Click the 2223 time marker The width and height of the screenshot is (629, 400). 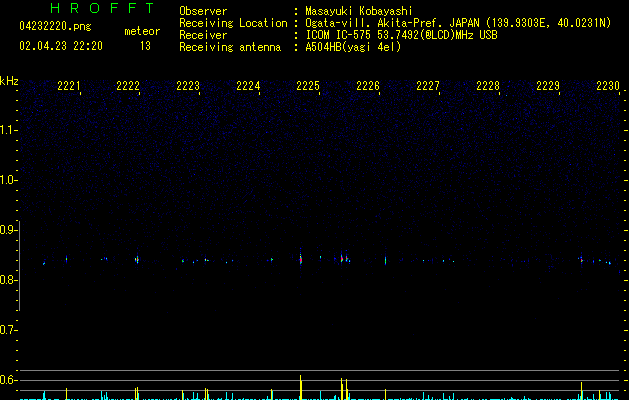(188, 86)
